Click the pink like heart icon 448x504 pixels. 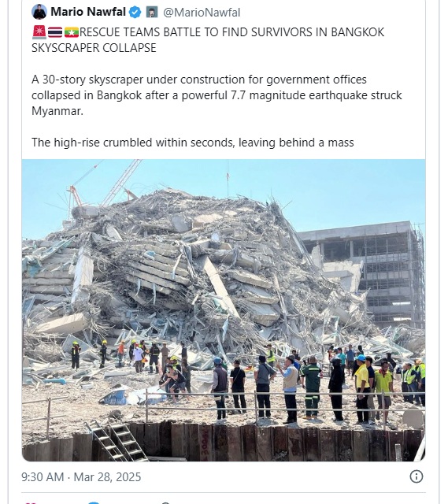coord(30,502)
